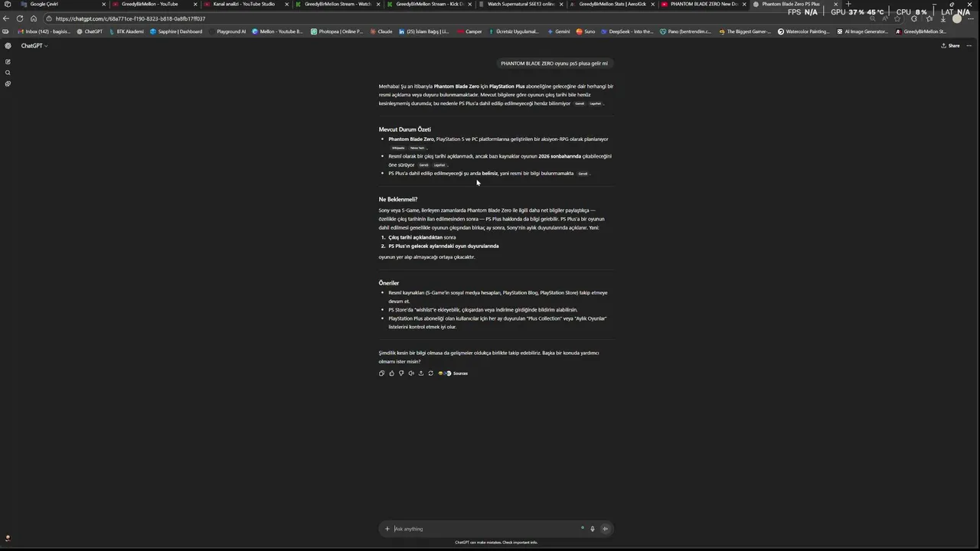Copy the ChatGPT response
Image resolution: width=980 pixels, height=551 pixels.
click(382, 373)
